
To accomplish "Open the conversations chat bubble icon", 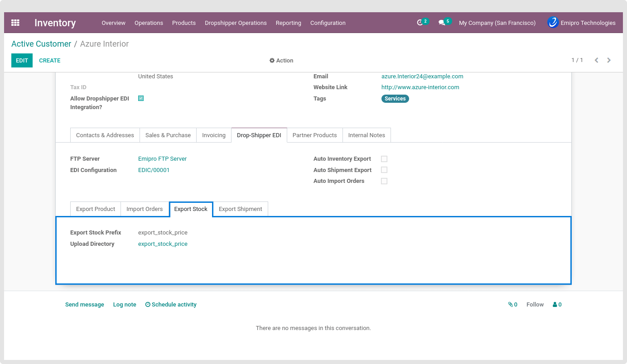I will tap(442, 23).
